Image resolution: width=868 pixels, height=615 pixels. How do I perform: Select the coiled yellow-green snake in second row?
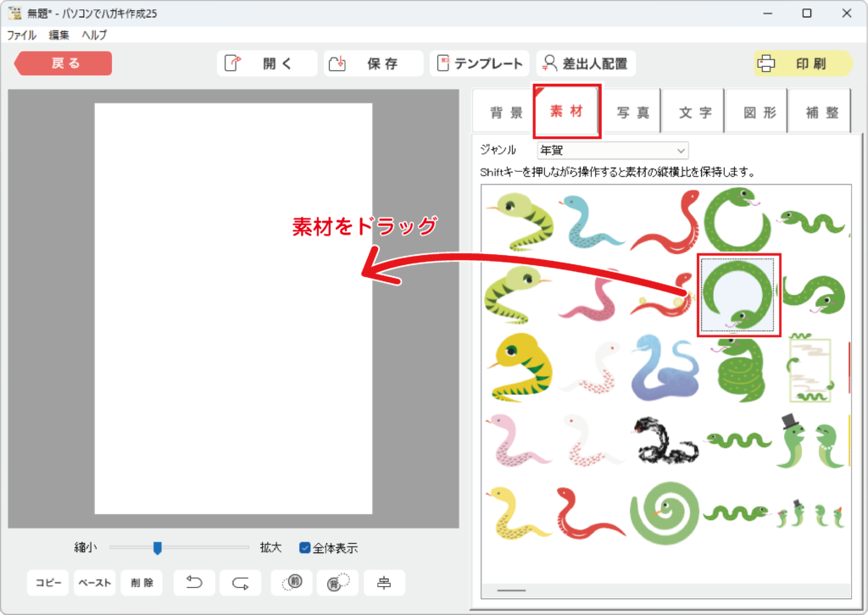[518, 294]
